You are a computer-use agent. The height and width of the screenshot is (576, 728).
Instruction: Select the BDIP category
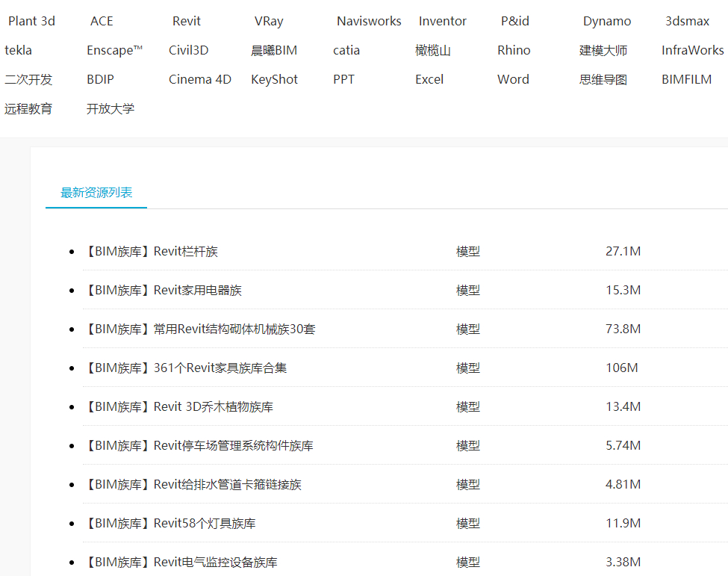(100, 79)
